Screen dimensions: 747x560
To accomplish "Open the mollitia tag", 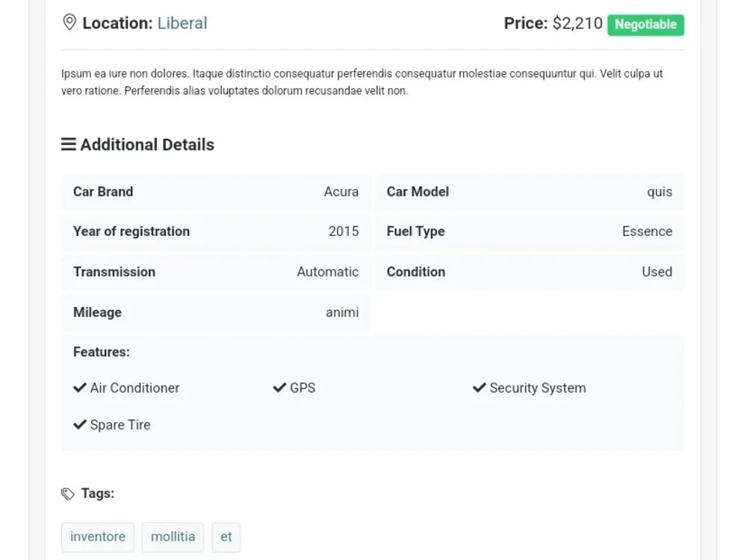I will (x=173, y=537).
